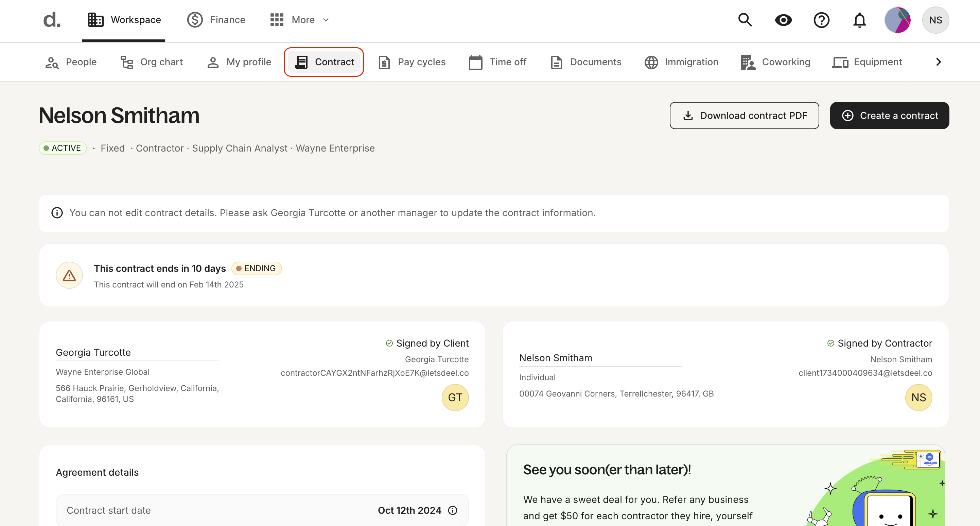Click the Agreement details heading
Image resolution: width=980 pixels, height=526 pixels.
(x=98, y=473)
